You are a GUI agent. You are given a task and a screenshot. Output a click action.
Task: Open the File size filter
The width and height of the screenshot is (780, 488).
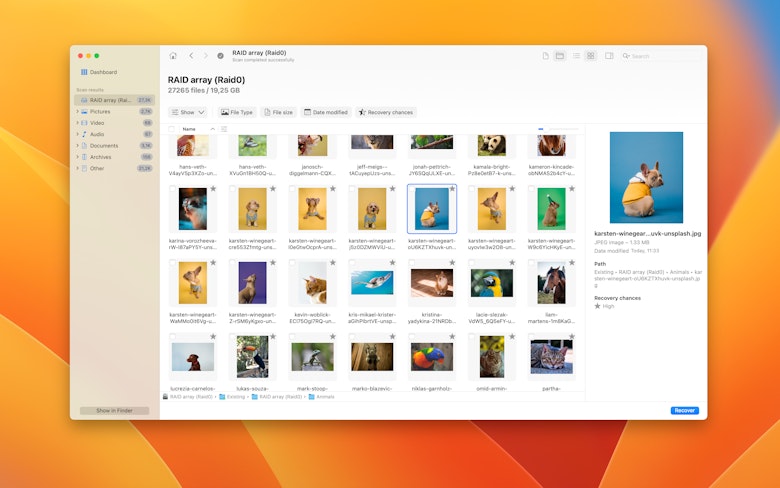click(279, 112)
